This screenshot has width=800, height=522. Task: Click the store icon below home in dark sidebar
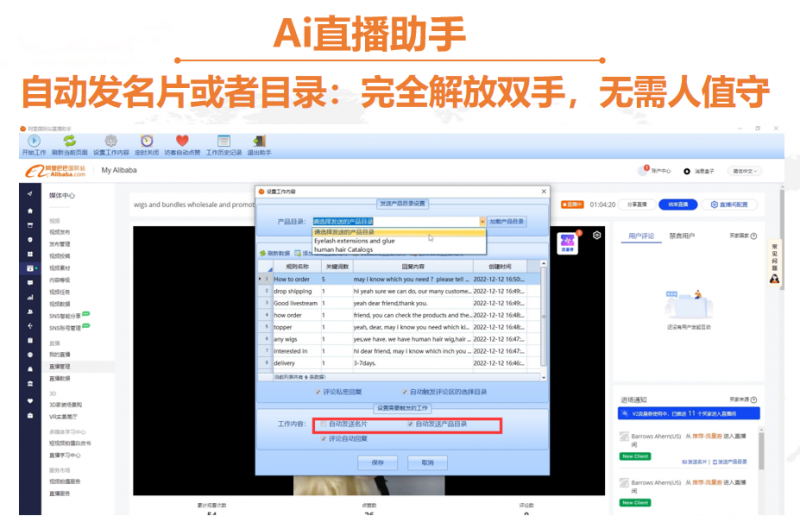coord(30,225)
